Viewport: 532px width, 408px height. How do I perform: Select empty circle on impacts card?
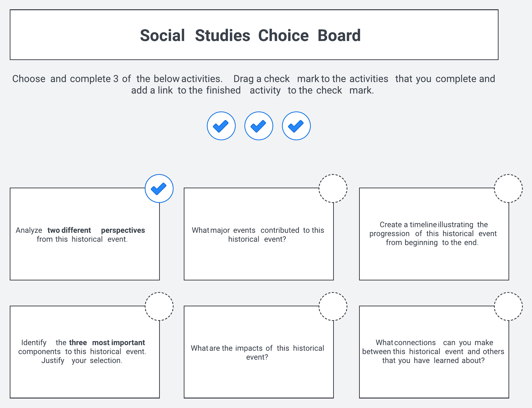[x=333, y=307]
